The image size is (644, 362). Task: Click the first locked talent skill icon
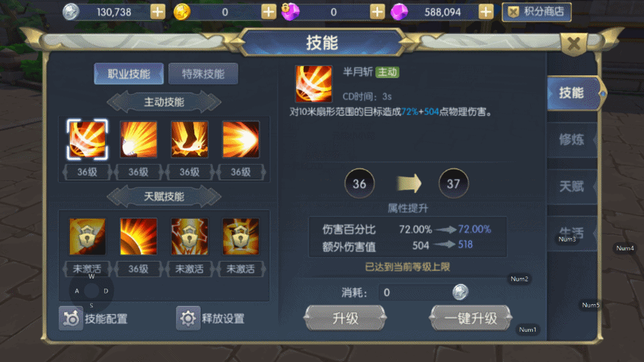(88, 236)
